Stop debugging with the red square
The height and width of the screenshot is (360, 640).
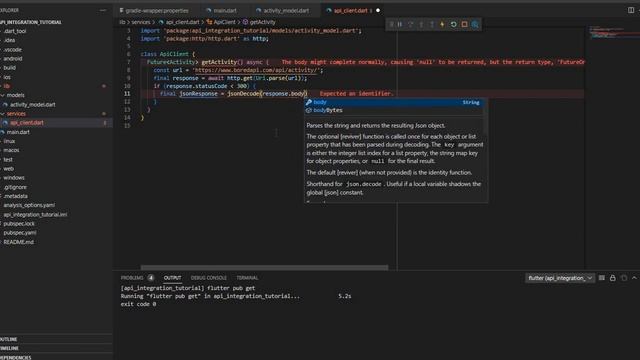pyautogui.click(x=464, y=24)
